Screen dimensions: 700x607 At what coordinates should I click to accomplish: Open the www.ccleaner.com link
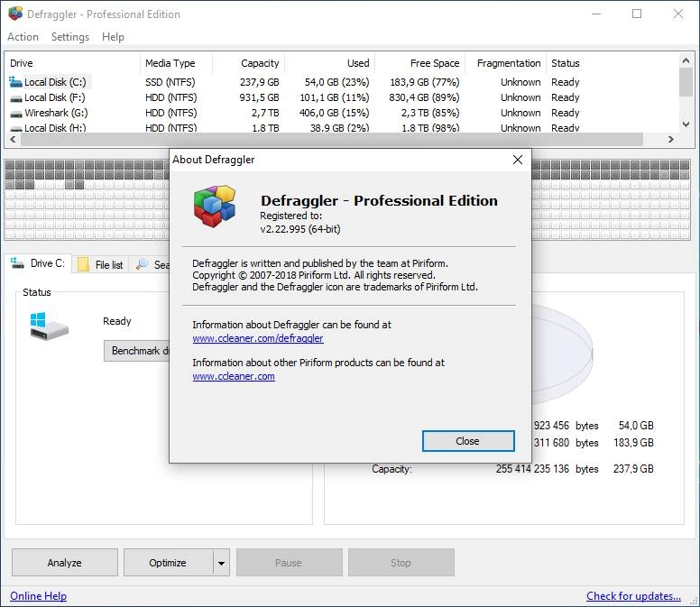coord(234,376)
